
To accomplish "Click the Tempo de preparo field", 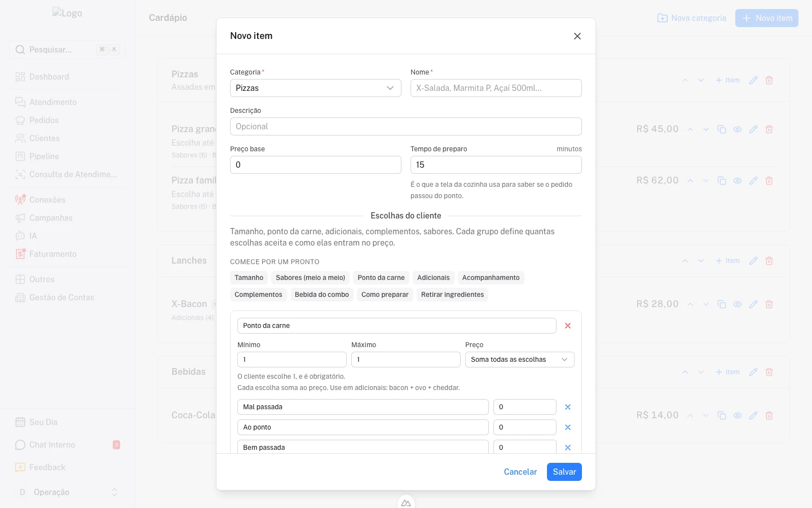I will [496, 165].
